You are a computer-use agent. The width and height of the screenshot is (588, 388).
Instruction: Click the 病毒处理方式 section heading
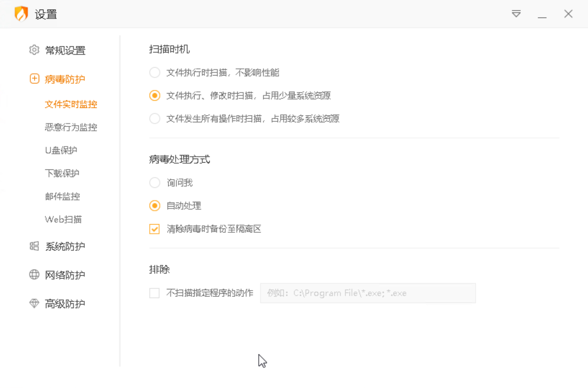[179, 159]
